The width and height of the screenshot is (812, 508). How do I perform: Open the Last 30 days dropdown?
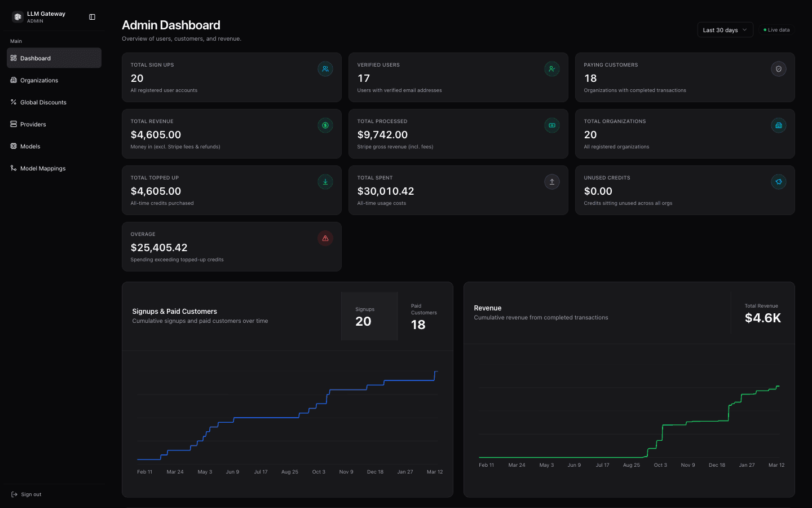[725, 29]
